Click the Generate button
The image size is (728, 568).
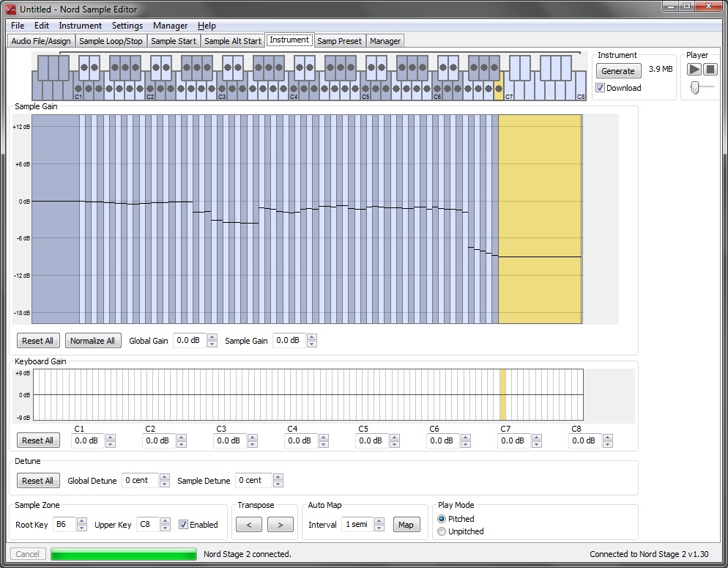(x=618, y=71)
